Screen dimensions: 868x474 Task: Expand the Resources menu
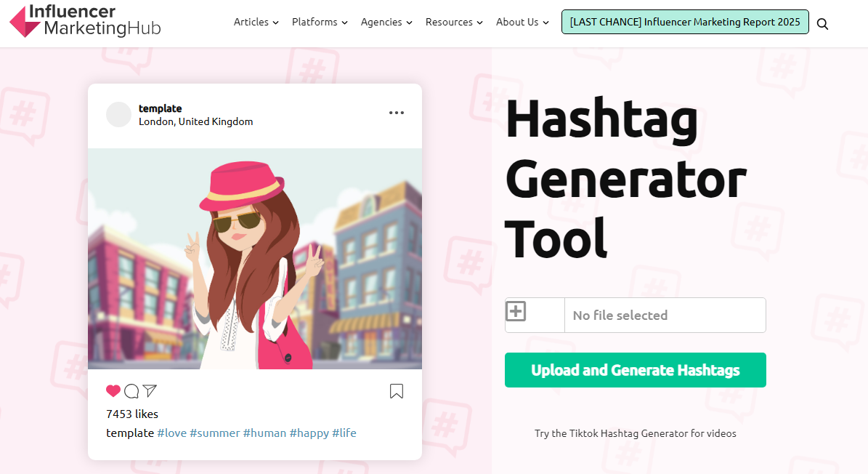point(454,22)
